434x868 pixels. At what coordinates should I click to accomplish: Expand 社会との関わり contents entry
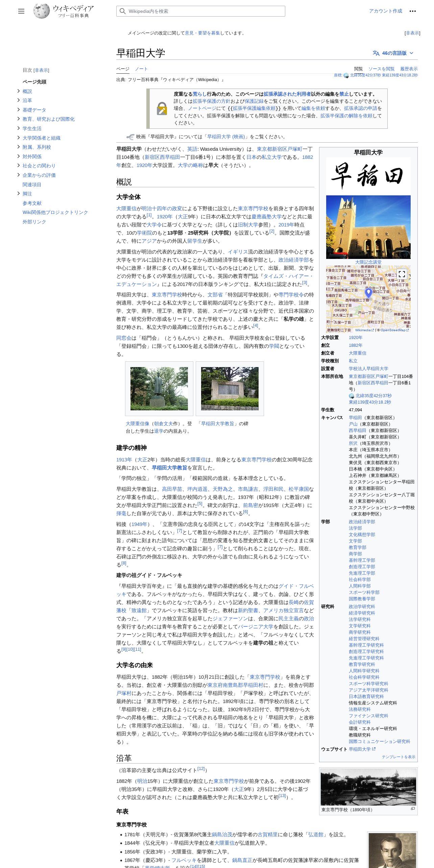coord(19,165)
